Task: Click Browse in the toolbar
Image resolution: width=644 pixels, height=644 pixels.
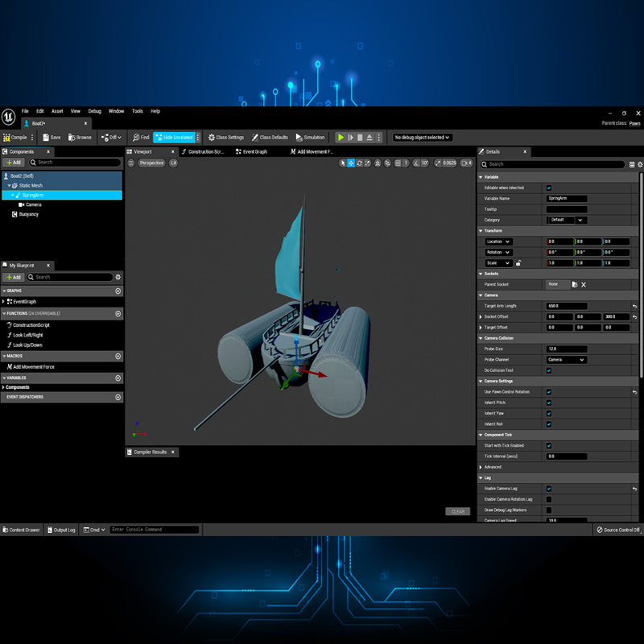Action: point(80,138)
